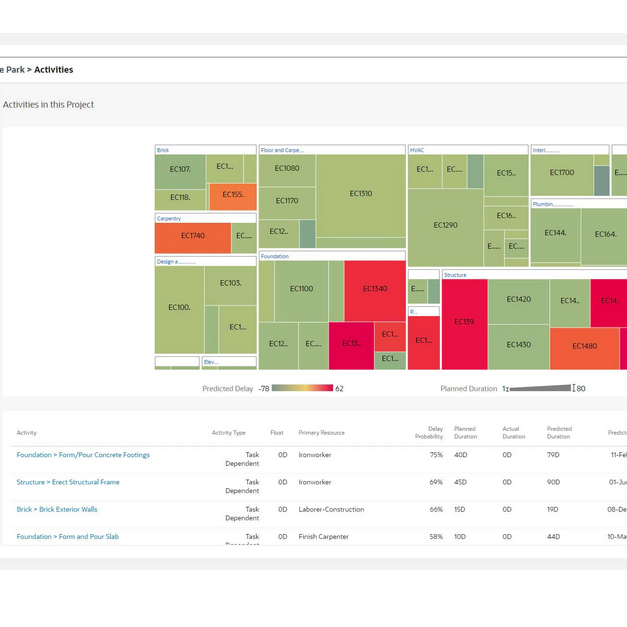Open Erect Structural Frame activity link

(x=68, y=482)
